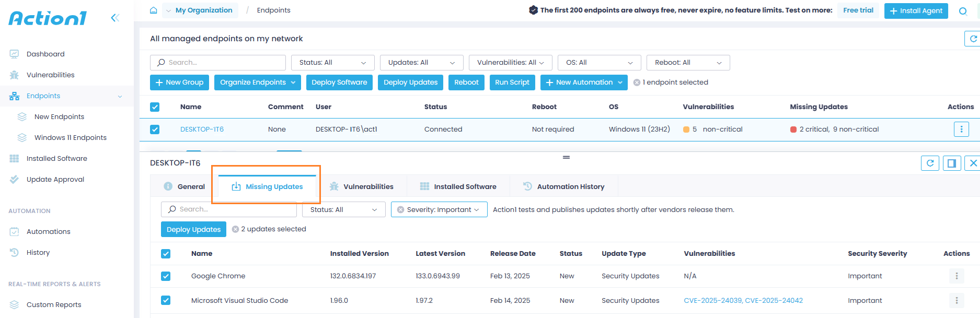Click the Action1 logo
980x318 pixels.
coord(48,18)
